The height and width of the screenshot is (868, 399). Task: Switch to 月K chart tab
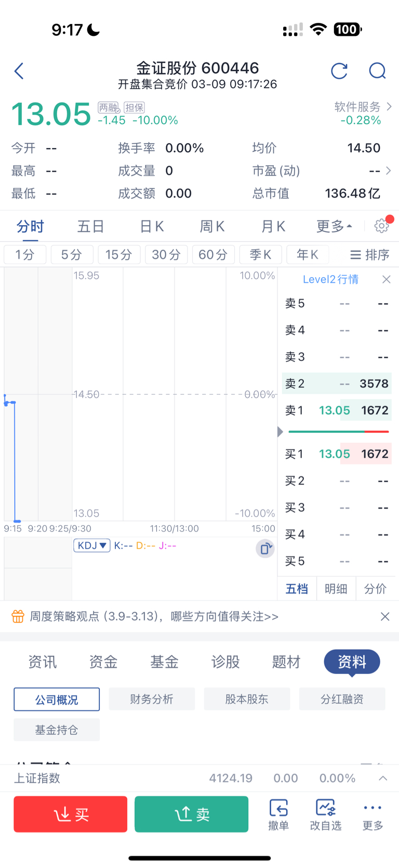[273, 226]
